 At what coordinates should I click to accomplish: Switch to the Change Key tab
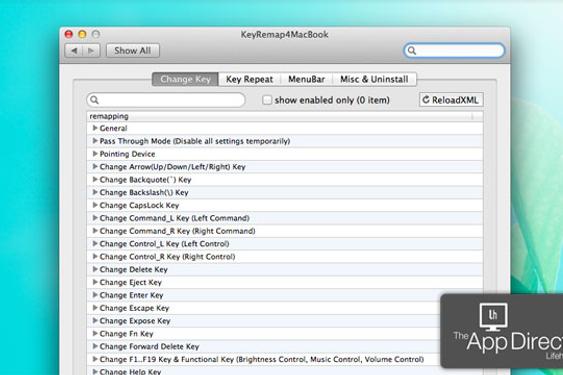pos(185,79)
